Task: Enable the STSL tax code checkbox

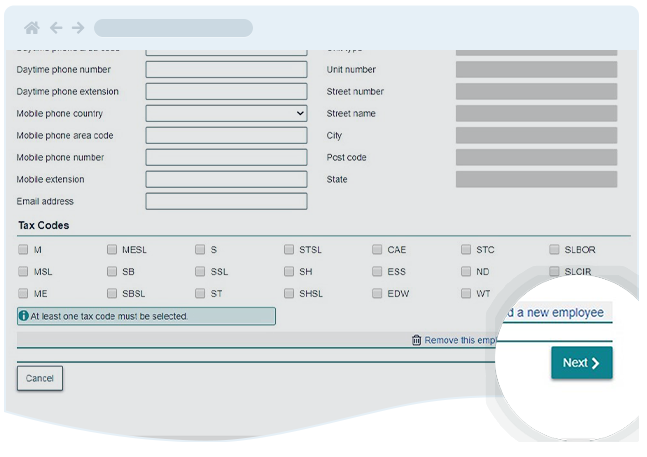Action: (289, 250)
